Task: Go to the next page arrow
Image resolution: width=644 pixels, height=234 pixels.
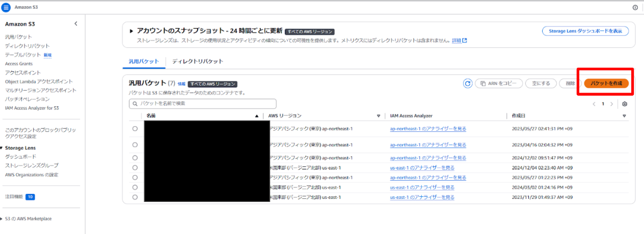Action: click(x=612, y=104)
